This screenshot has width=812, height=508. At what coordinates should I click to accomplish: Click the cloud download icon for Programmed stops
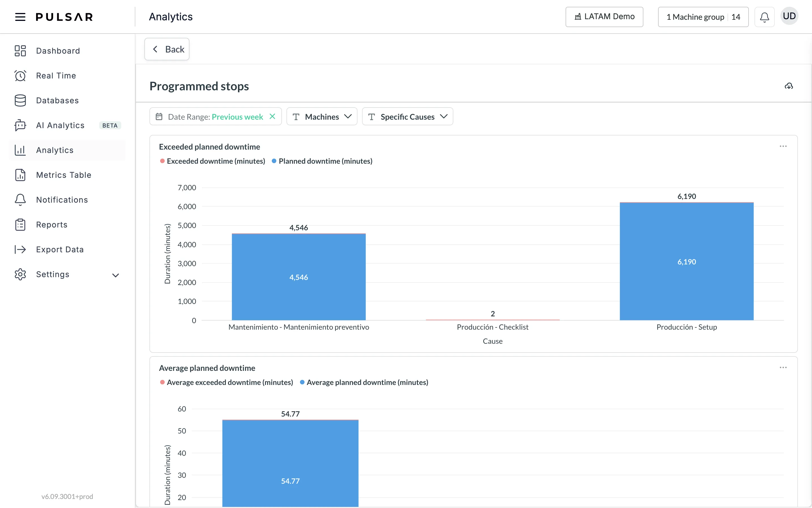(789, 86)
